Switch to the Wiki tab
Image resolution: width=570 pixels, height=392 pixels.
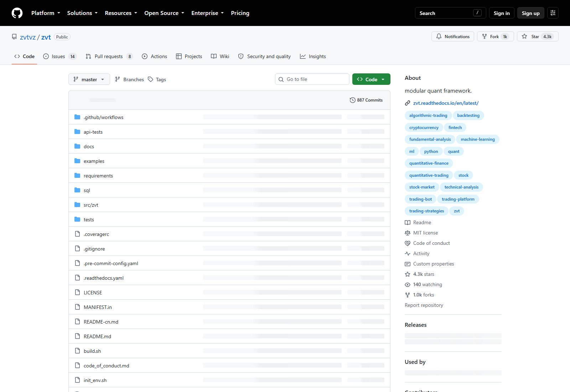click(x=220, y=56)
